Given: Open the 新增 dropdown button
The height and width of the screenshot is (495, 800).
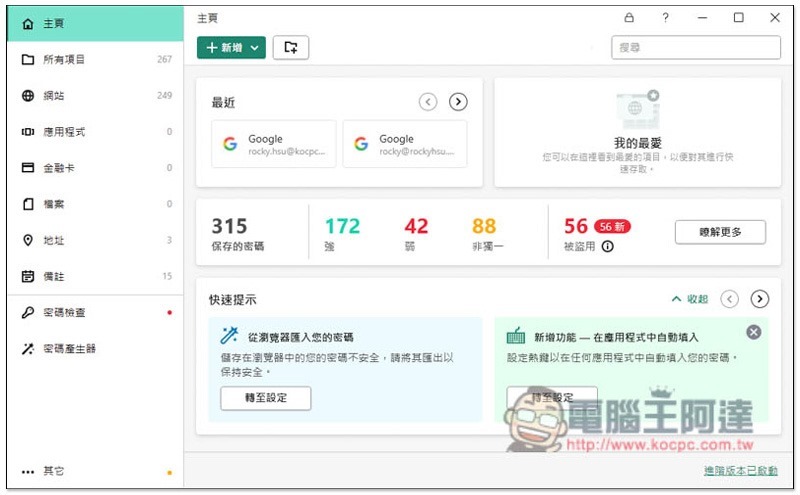Looking at the screenshot, I should coord(231,47).
